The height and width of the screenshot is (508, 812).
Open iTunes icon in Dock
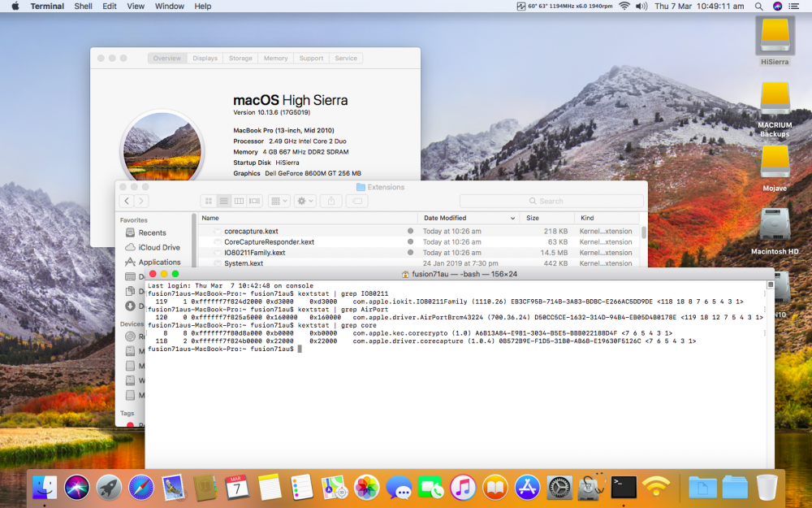point(463,487)
